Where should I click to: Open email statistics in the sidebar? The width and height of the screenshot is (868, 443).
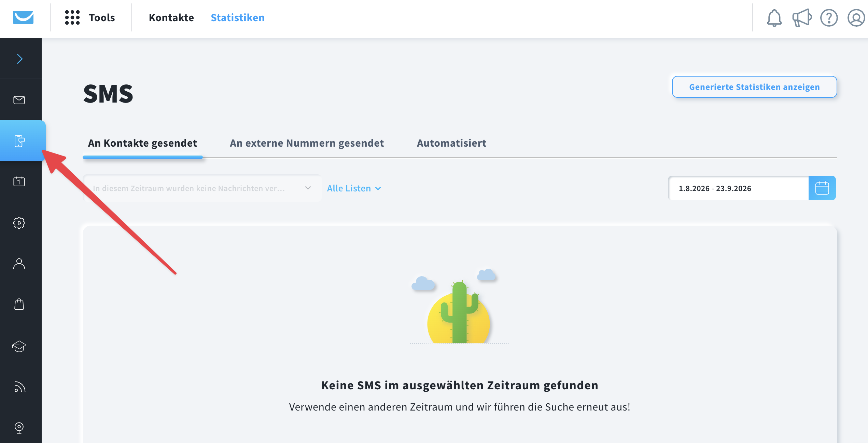tap(19, 100)
